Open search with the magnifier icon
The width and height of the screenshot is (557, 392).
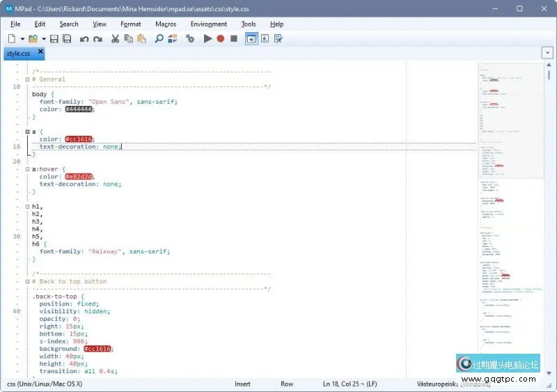point(159,39)
